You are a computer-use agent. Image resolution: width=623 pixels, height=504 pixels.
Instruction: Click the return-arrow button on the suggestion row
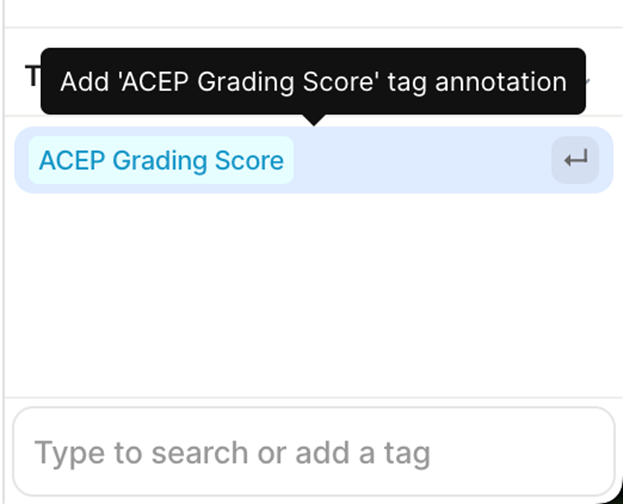pyautogui.click(x=575, y=160)
